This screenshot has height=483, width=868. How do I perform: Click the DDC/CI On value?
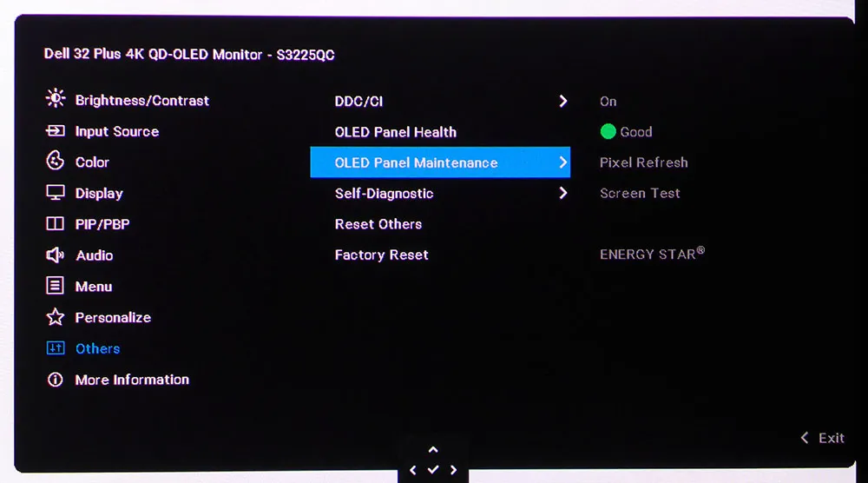pyautogui.click(x=608, y=102)
